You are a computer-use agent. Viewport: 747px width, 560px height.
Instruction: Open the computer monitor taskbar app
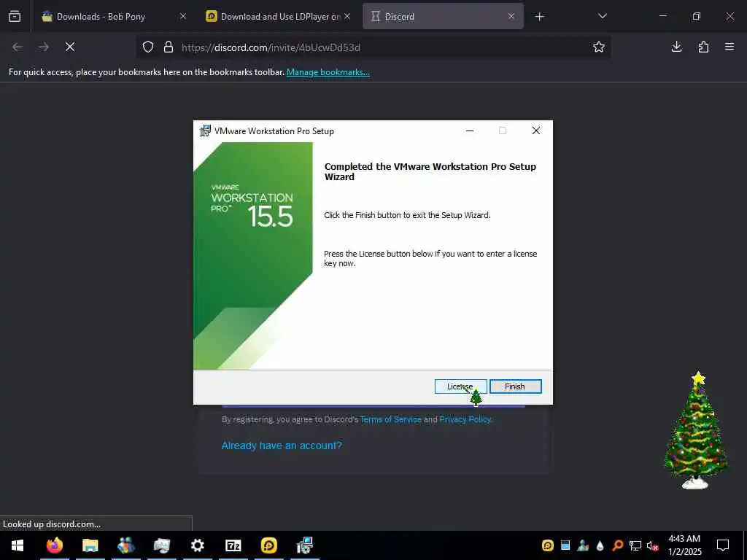pos(161,545)
